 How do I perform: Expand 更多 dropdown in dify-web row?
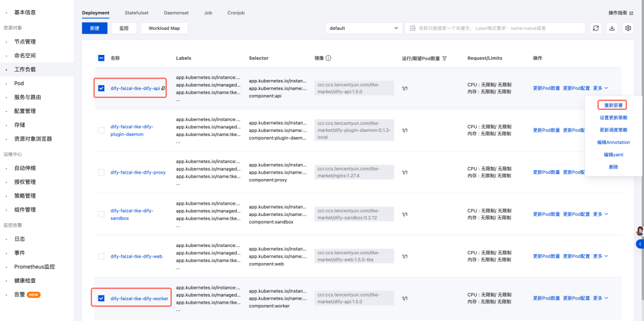click(x=600, y=256)
